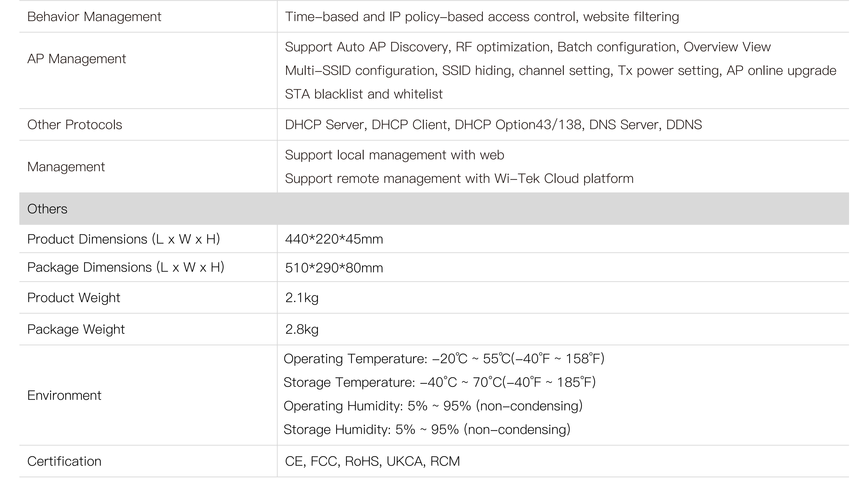
Task: Click the 440*220*45mm dimension value
Action: click(x=334, y=239)
